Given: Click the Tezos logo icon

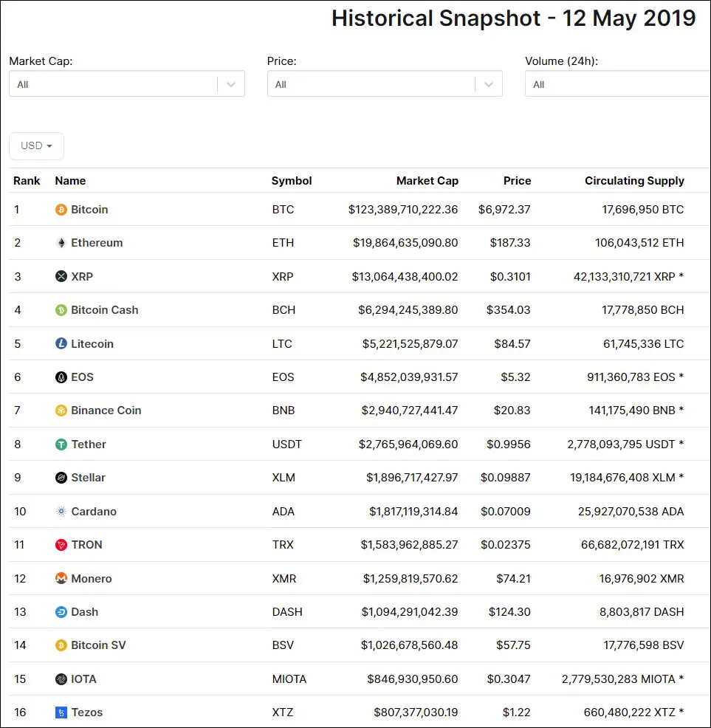Looking at the screenshot, I should click(x=61, y=712).
